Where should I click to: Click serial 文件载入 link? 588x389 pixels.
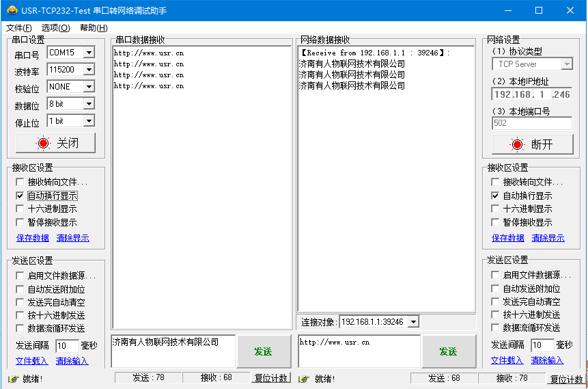click(32, 361)
